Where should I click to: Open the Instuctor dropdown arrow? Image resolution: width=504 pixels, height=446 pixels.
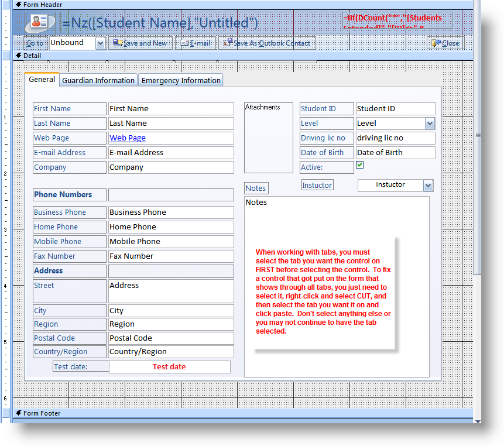tap(428, 186)
